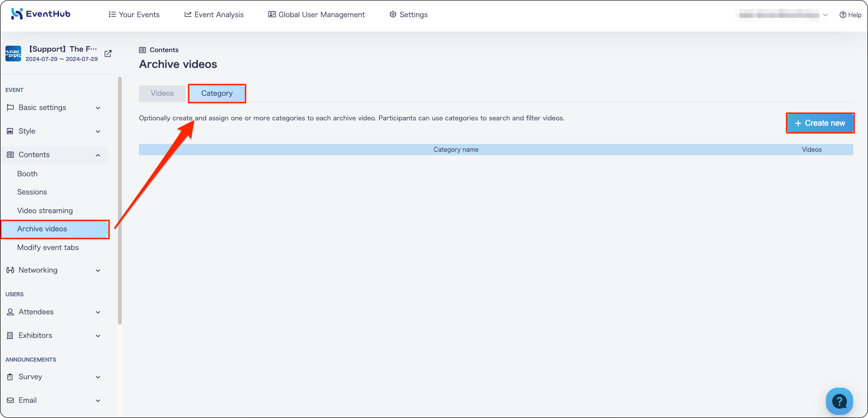Expand the Style menu chevron
Screen dimensions: 868x418
tap(98, 131)
